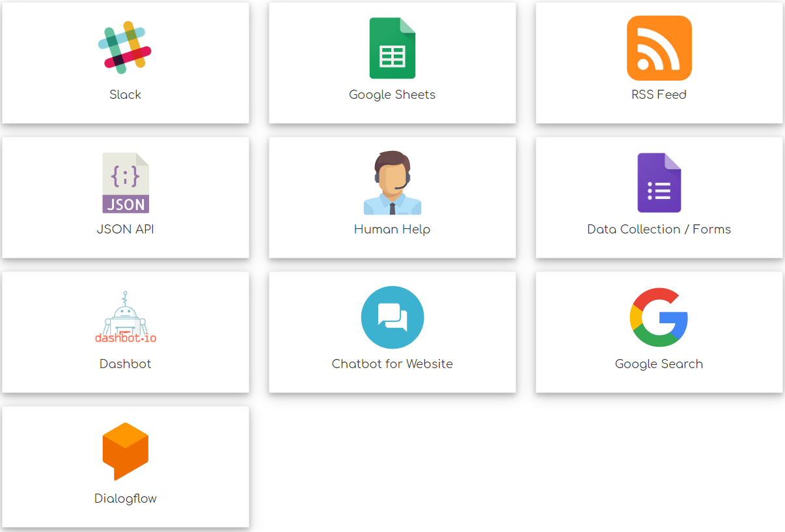Screen dimensions: 785x532
Task: Open the orange RSS Feed icon
Action: [x=659, y=48]
